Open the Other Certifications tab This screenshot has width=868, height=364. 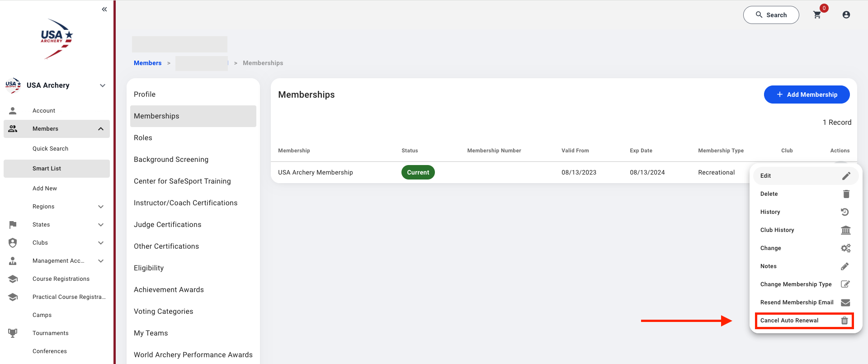coord(193,246)
